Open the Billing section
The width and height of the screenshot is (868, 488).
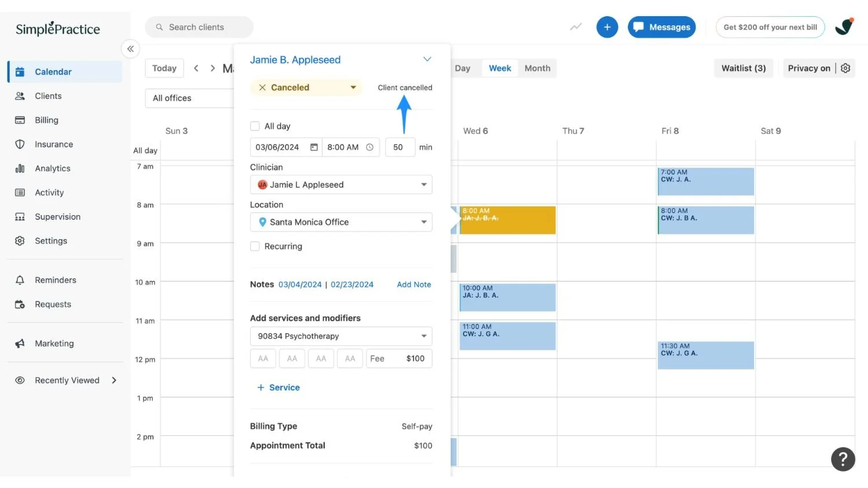tap(46, 120)
